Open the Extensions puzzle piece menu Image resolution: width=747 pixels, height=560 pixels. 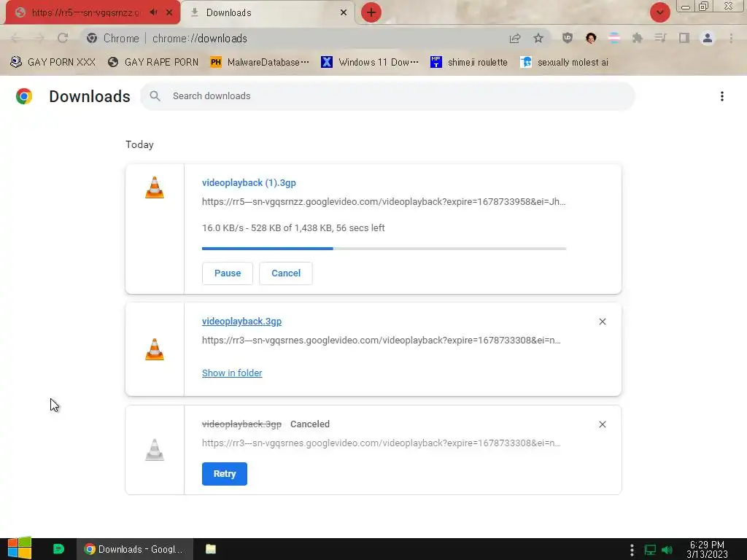pos(638,38)
